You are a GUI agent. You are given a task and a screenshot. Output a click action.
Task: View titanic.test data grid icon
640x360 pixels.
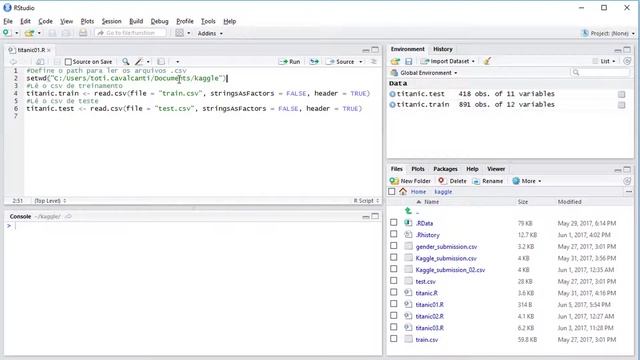pyautogui.click(x=621, y=94)
